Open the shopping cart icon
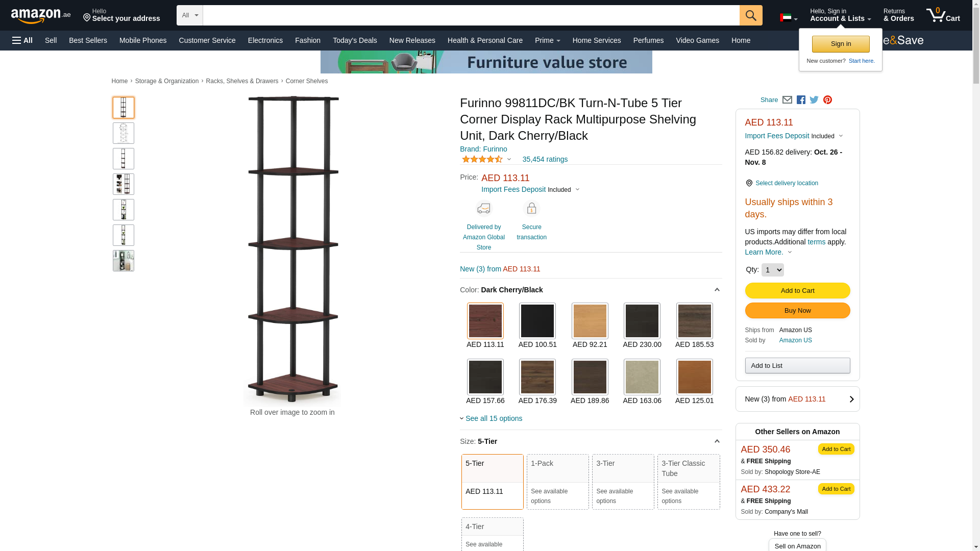 click(943, 15)
